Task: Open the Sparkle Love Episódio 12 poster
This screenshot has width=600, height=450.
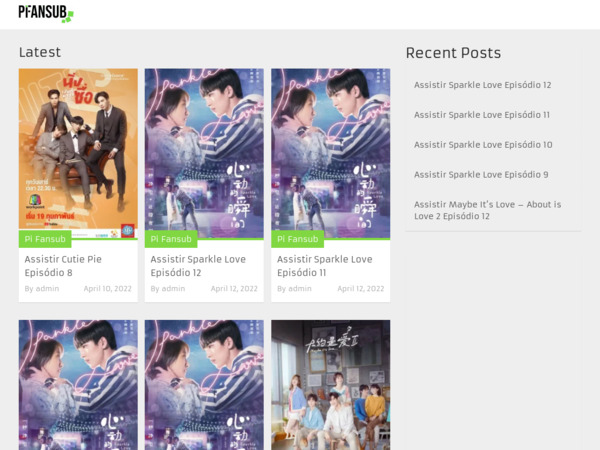Action: tap(204, 154)
